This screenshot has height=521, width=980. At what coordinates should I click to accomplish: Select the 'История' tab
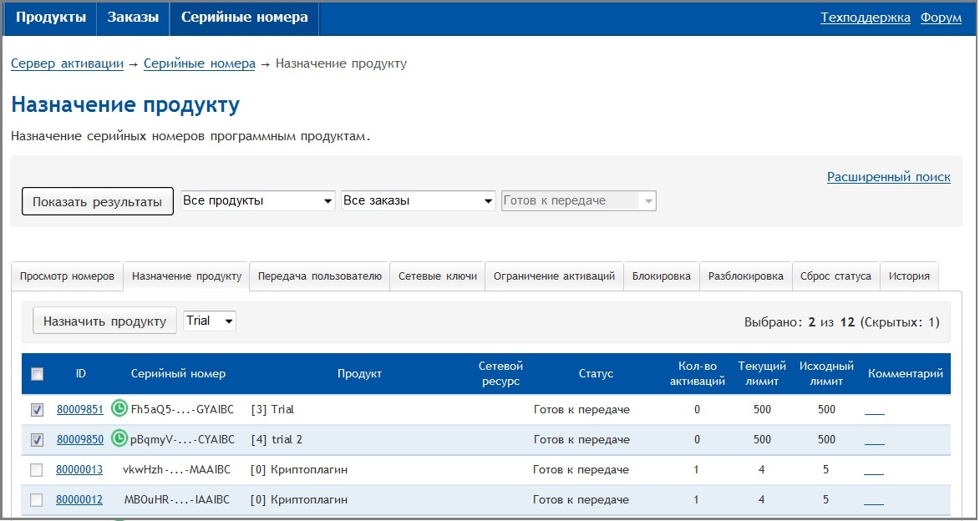(x=909, y=276)
